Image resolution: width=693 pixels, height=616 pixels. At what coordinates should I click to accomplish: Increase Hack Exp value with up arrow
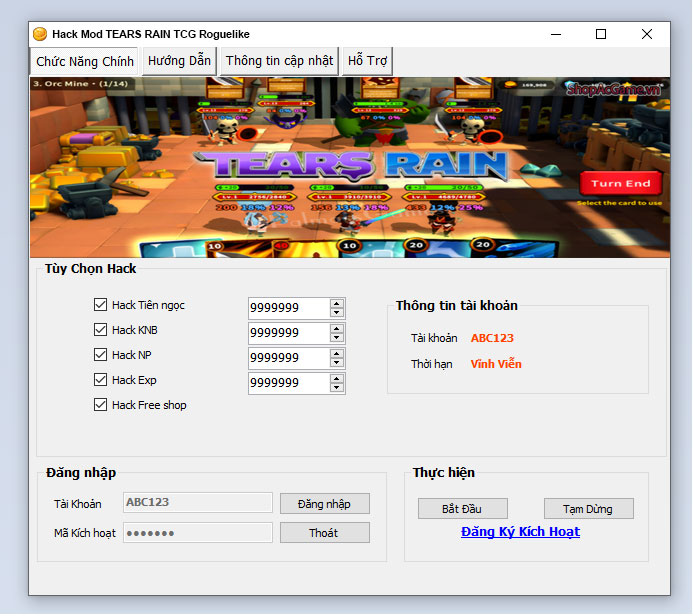coord(337,379)
